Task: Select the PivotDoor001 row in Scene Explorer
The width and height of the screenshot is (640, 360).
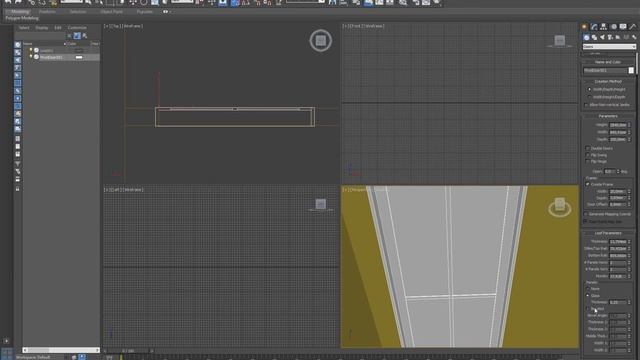Action: tap(61, 58)
